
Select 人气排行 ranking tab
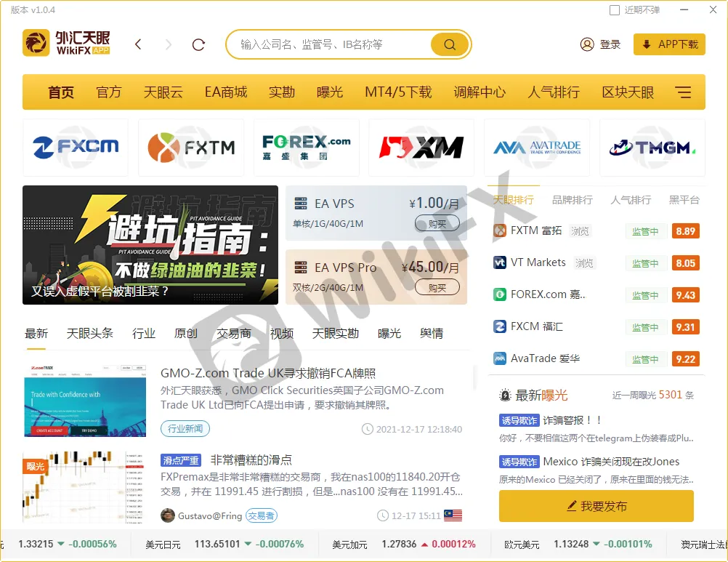(x=631, y=200)
